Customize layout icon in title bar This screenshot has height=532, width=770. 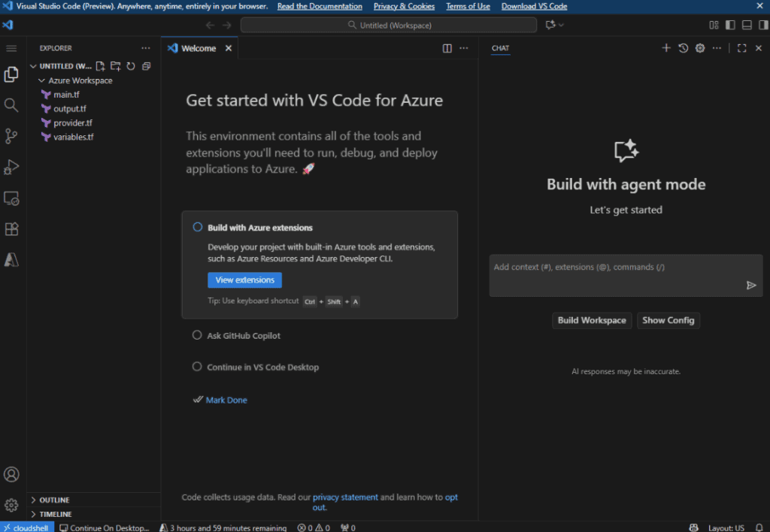click(x=714, y=25)
